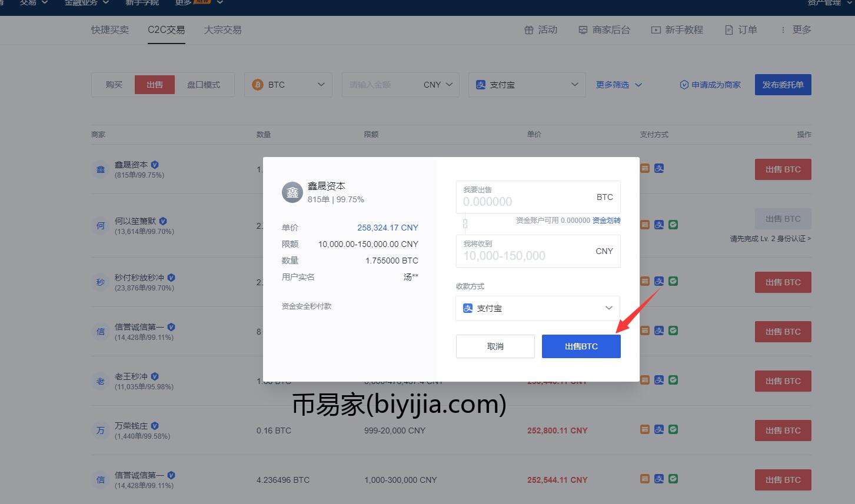The width and height of the screenshot is (855, 504).
Task: Open the CNY currency dropdown
Action: coord(438,85)
